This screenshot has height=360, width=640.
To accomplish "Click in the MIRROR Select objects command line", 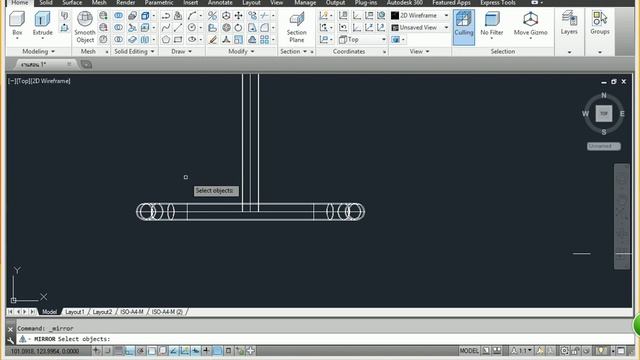I will click(325, 339).
